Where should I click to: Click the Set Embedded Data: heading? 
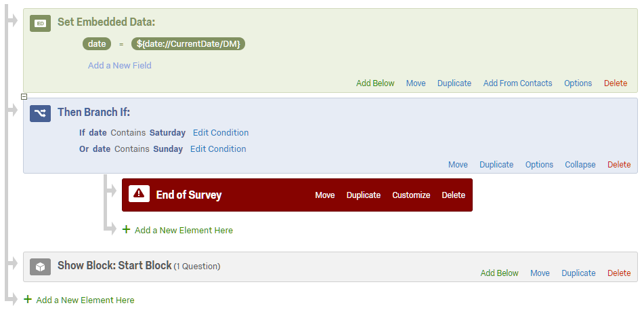click(x=106, y=22)
